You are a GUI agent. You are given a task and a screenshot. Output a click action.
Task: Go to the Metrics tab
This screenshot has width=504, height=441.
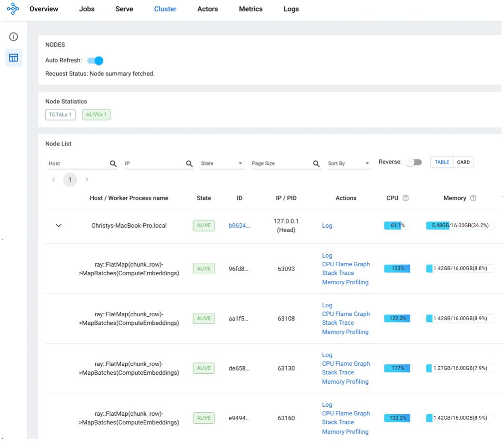pyautogui.click(x=251, y=9)
